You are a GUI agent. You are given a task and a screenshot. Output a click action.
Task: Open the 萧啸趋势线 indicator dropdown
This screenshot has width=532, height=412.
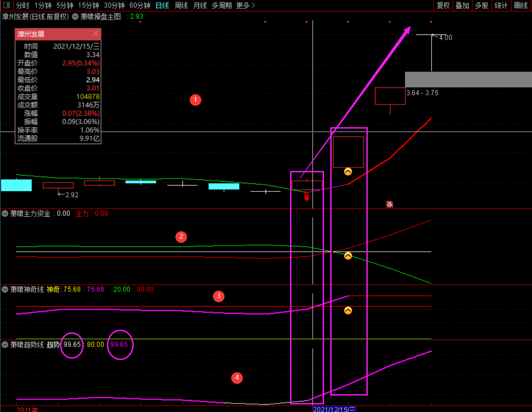click(x=5, y=345)
